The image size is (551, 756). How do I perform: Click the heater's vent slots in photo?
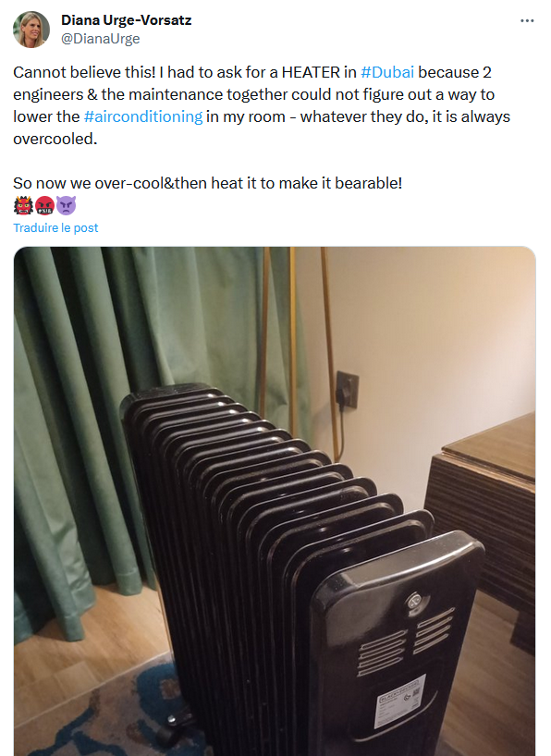[x=406, y=641]
